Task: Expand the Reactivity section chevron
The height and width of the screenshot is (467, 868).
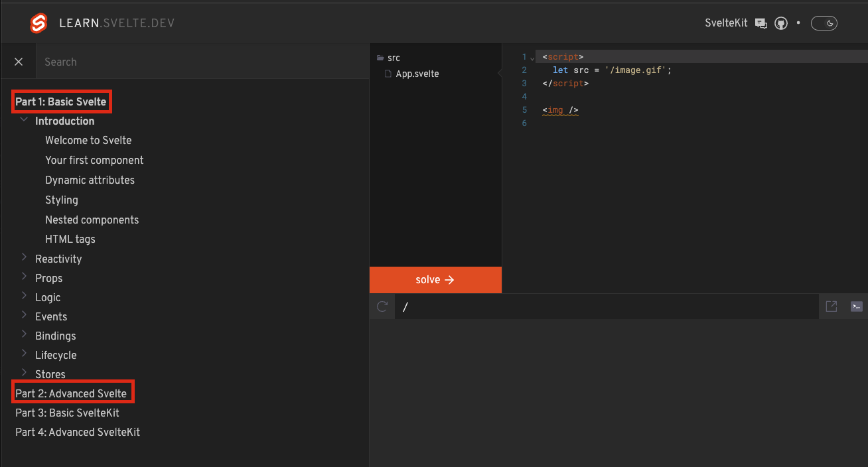Action: [x=25, y=257]
